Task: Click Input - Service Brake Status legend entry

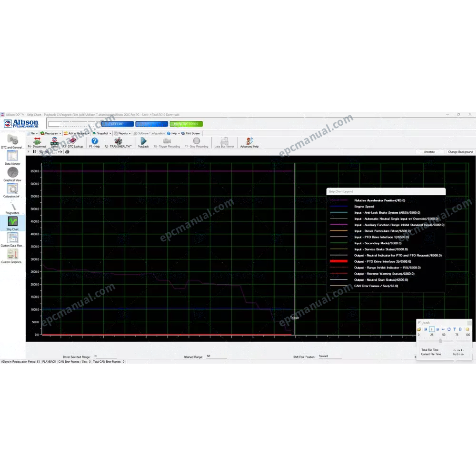Action: click(x=381, y=249)
